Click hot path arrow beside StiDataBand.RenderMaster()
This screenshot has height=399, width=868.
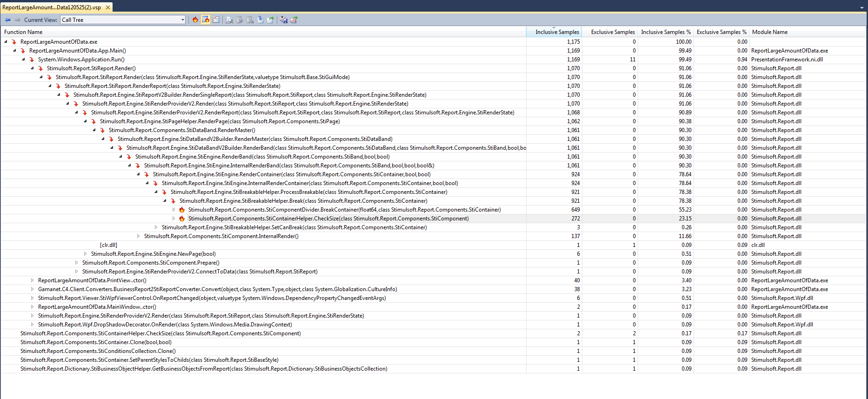pyautogui.click(x=102, y=130)
